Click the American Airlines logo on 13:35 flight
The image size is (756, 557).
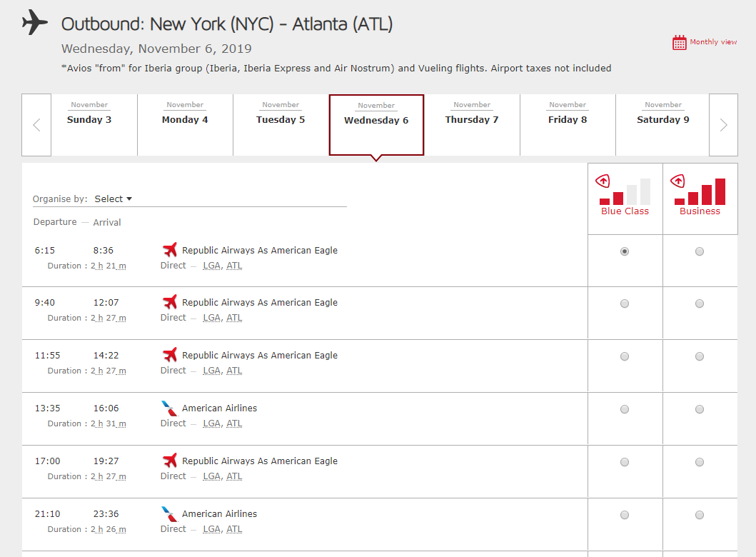pyautogui.click(x=170, y=408)
